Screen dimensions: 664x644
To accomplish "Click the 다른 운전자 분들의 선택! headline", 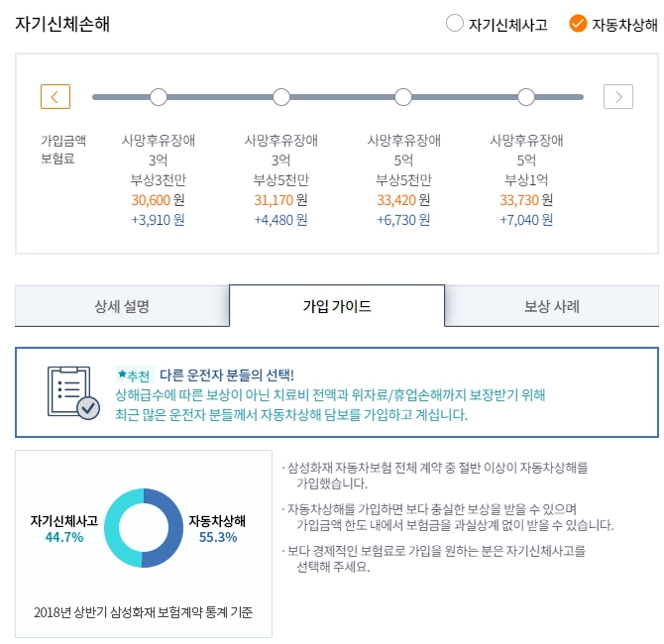I will [227, 375].
